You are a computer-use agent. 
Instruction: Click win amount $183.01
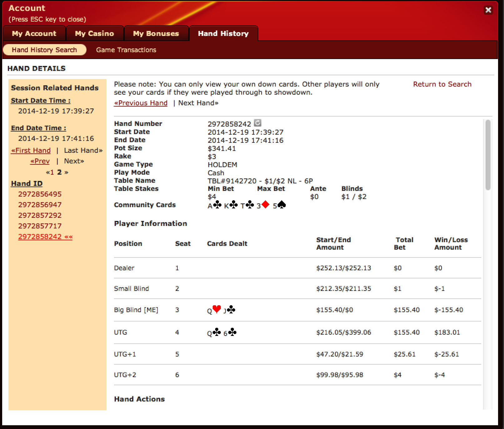tap(447, 332)
